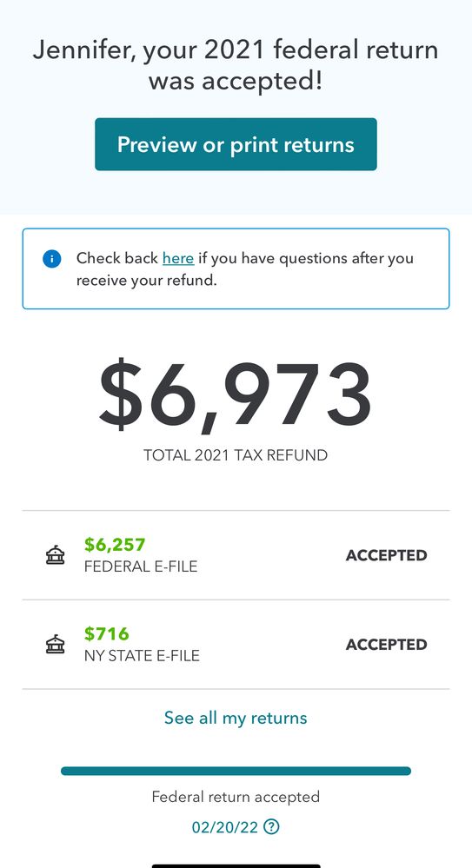
Task: Select the $6,257 federal refund amount
Action: tap(115, 545)
